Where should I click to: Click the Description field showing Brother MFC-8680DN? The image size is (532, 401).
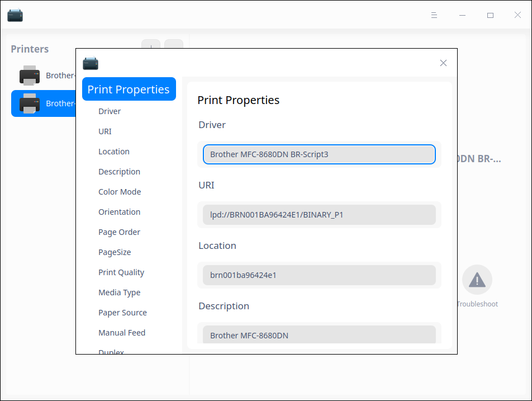pyautogui.click(x=319, y=335)
